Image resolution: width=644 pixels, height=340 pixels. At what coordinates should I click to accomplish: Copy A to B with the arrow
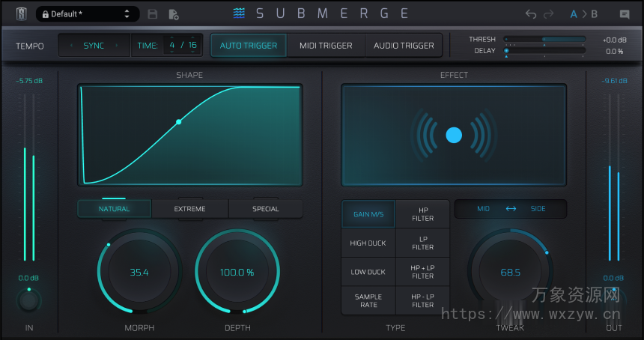click(x=584, y=14)
